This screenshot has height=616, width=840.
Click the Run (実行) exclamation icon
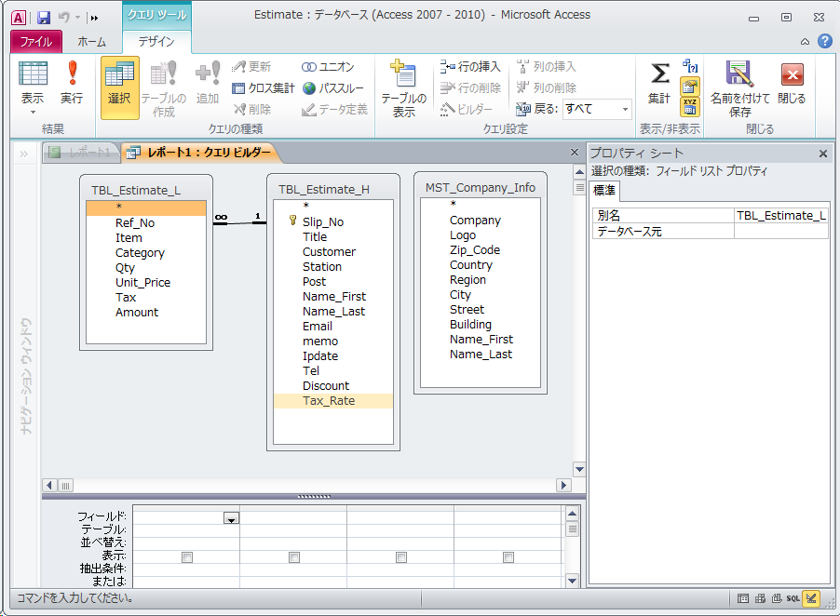point(72,74)
